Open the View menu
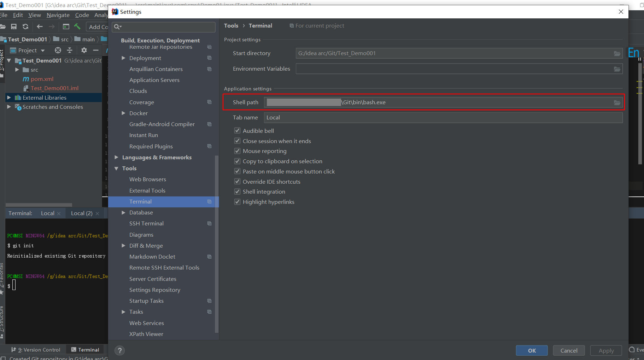 tap(35, 15)
